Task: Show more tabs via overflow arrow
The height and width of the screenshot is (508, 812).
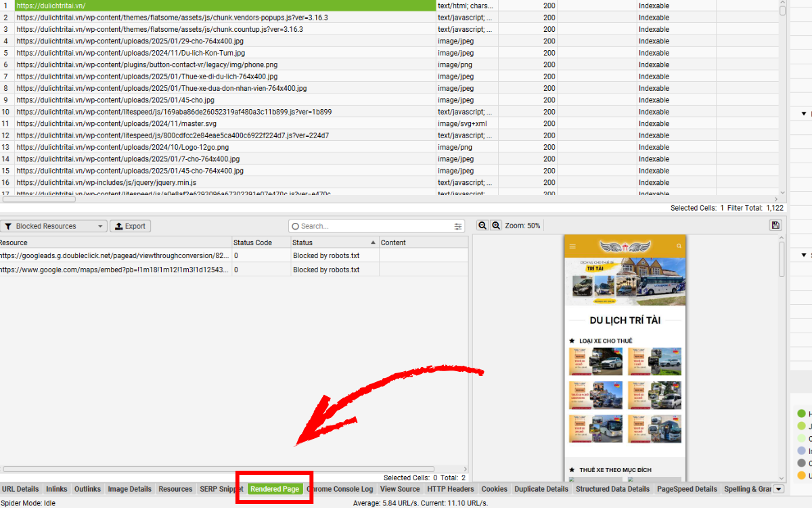Action: (x=778, y=489)
